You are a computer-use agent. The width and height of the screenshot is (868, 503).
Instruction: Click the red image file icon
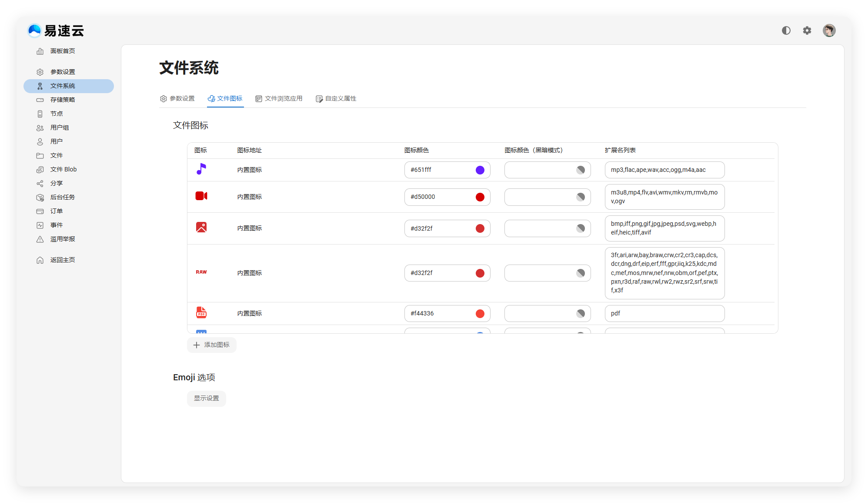tap(201, 228)
